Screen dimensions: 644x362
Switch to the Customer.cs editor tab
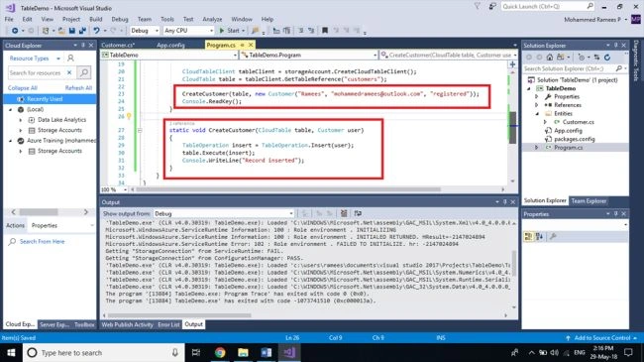118,45
